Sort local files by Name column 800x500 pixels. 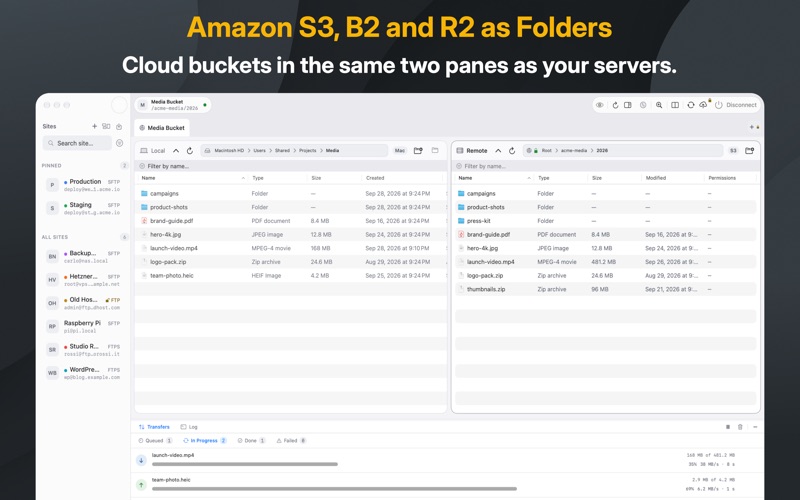coord(193,178)
